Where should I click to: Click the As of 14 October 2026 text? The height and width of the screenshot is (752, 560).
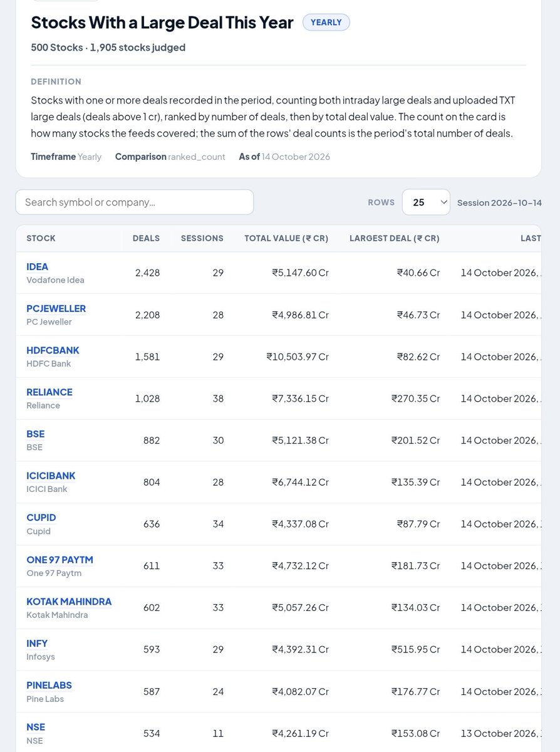pos(284,157)
